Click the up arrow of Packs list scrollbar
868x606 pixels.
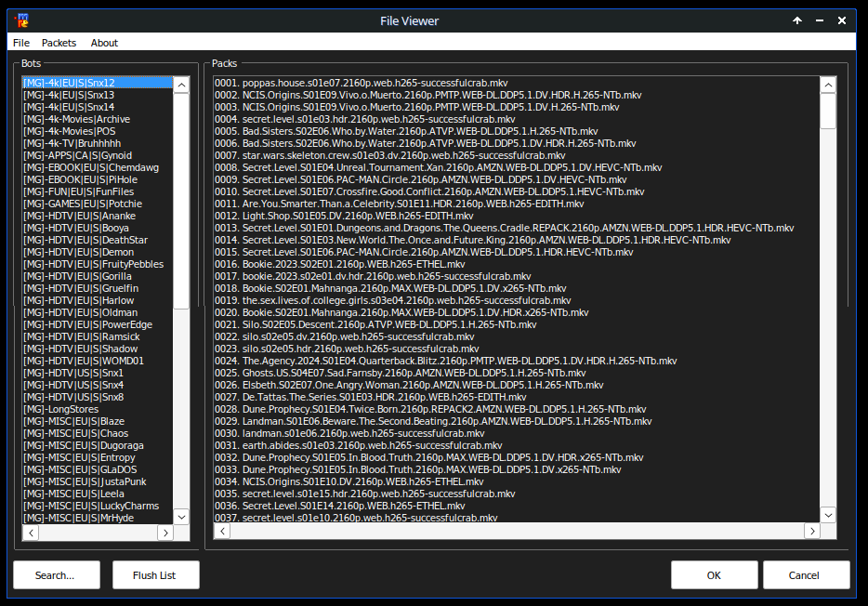[x=828, y=85]
